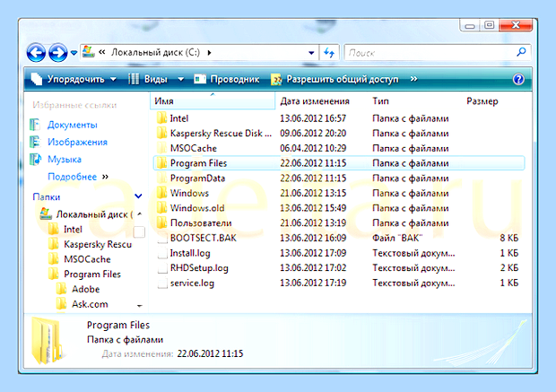Image resolution: width=556 pixels, height=392 pixels.
Task: Click the drive icon in address bar
Action: point(88,52)
